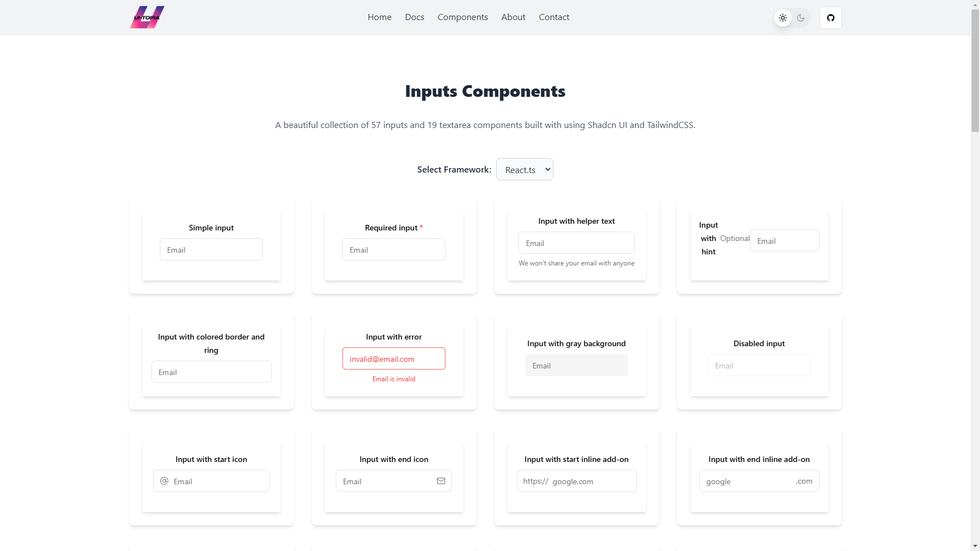Click the page vertical scrollbar thumb
Viewport: 980px width, 551px height.
975,70
